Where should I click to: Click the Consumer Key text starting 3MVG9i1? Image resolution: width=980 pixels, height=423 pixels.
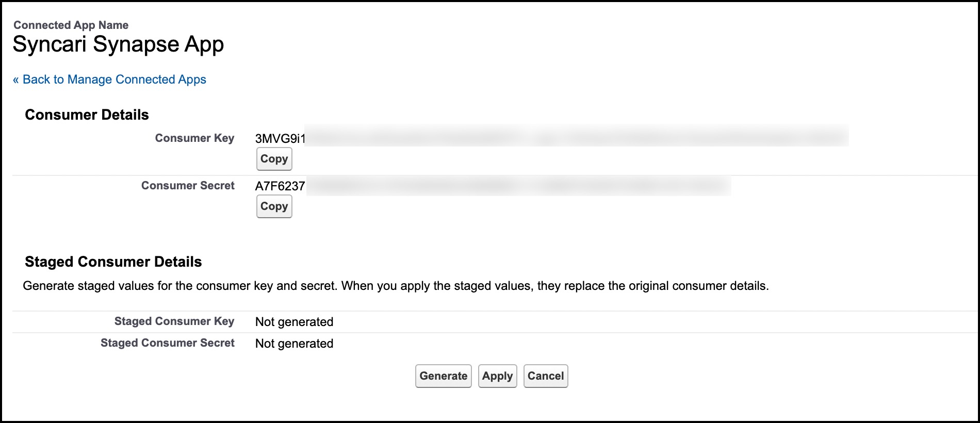pyautogui.click(x=280, y=139)
